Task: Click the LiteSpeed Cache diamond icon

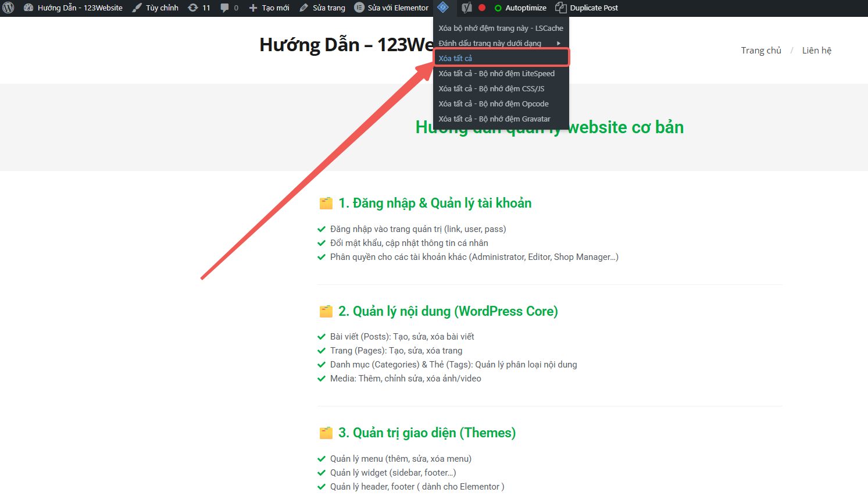Action: tap(443, 8)
